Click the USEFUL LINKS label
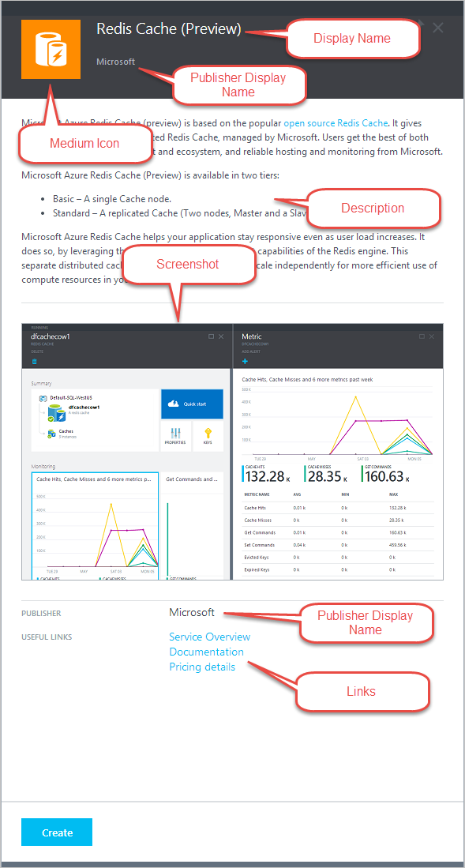The image size is (465, 868). pyautogui.click(x=47, y=637)
